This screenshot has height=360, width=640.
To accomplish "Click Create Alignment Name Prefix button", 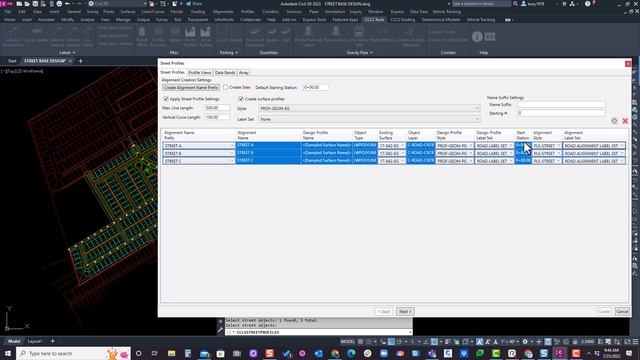I will [191, 87].
